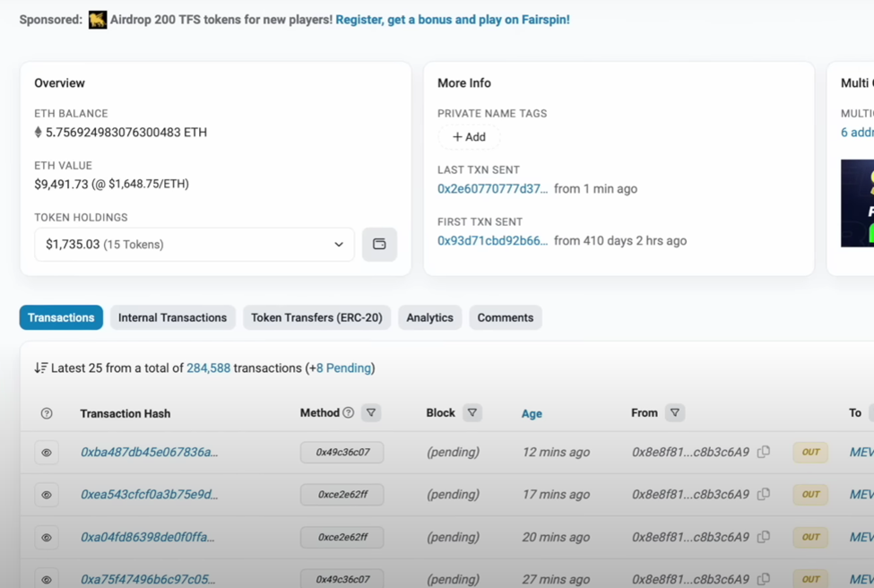
Task: Copy From address in 12 mins ago row
Action: pyautogui.click(x=764, y=452)
